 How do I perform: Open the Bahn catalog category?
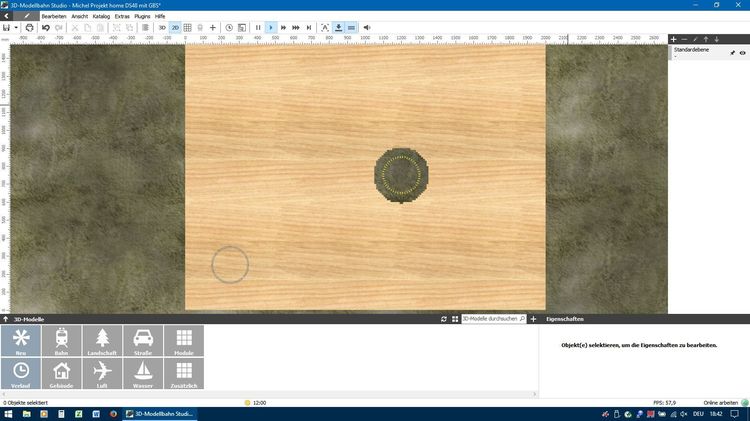(x=61, y=341)
